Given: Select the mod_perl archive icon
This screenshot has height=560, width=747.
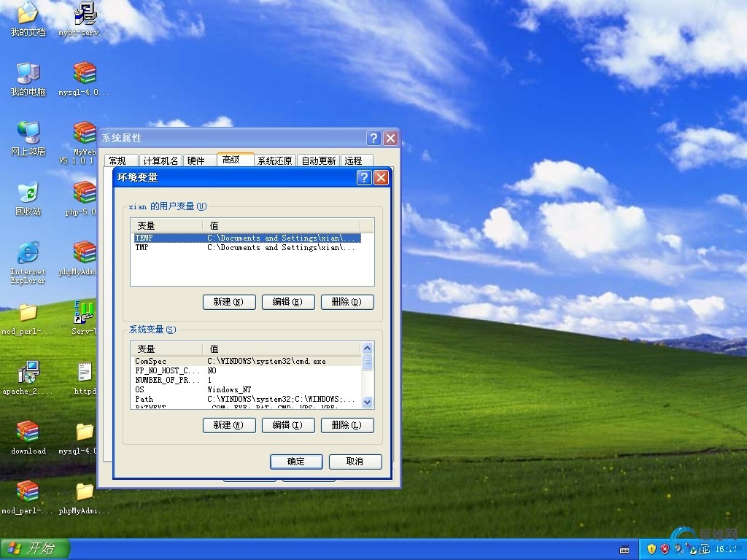Looking at the screenshot, I should pos(27,497).
